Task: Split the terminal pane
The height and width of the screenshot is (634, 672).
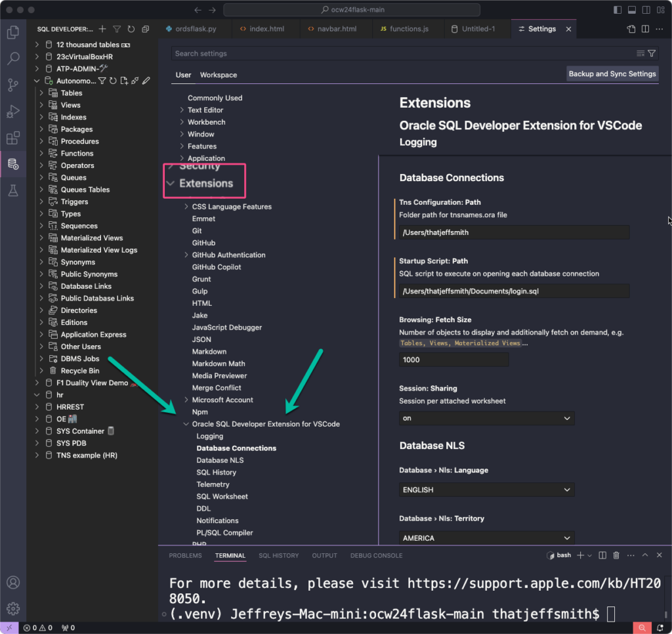Action: [x=602, y=555]
